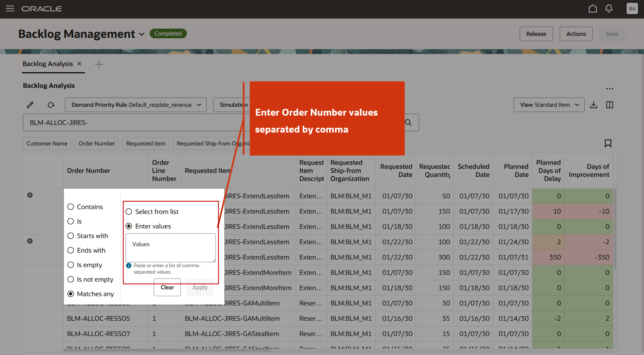
Task: Click the Requested Date column header
Action: [x=396, y=170]
